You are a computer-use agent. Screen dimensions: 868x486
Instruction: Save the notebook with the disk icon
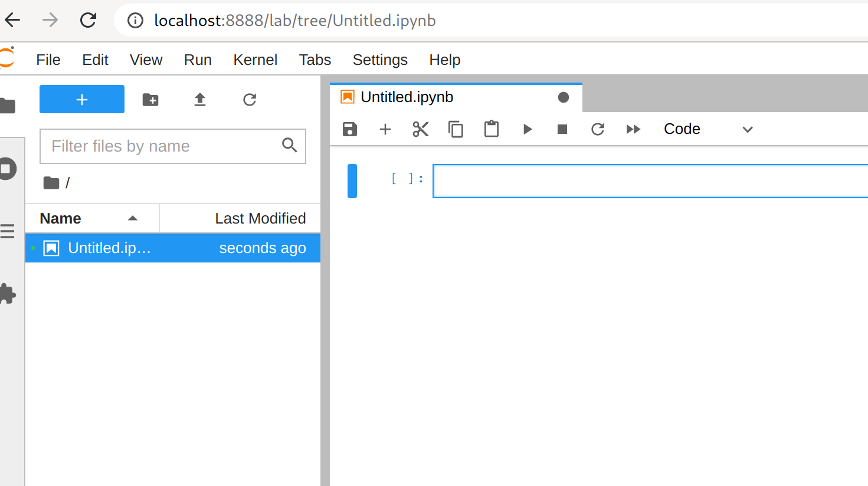pyautogui.click(x=350, y=129)
